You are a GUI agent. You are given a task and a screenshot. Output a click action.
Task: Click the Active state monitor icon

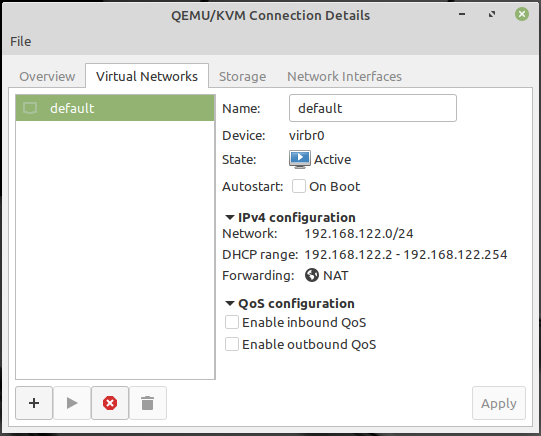[299, 159]
